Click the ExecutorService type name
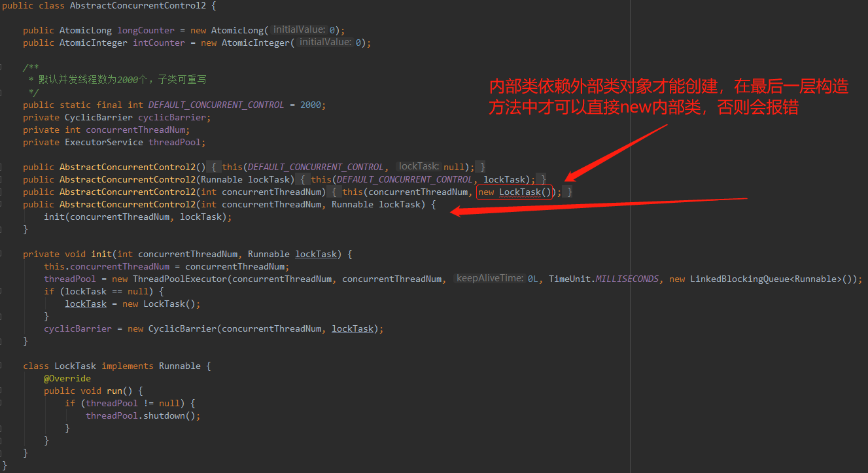868x473 pixels. (x=104, y=142)
